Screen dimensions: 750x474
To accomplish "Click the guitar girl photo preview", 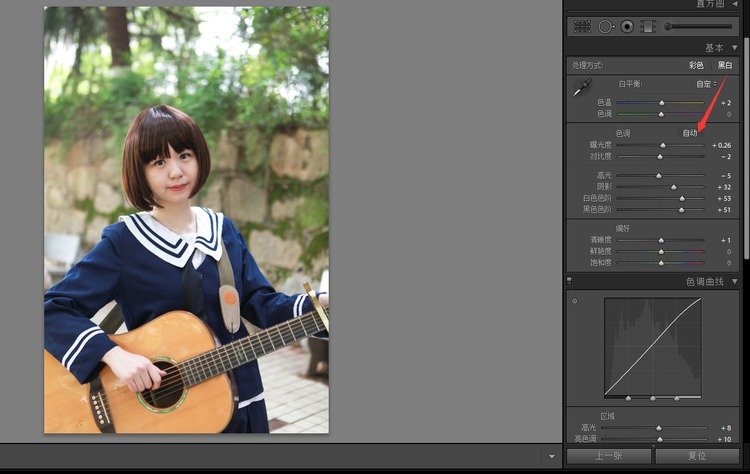I will [186, 220].
